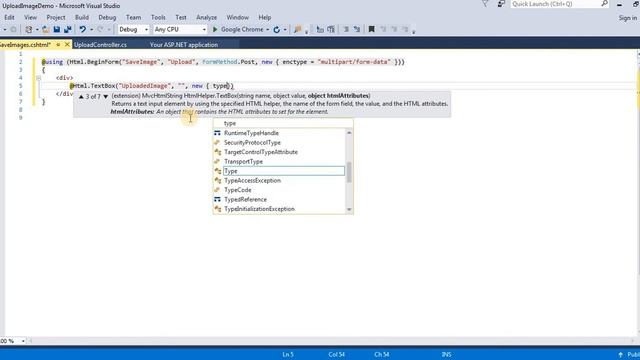Screen dimensions: 640x360
Task: Open the Window menu
Action: pyautogui.click(x=238, y=18)
